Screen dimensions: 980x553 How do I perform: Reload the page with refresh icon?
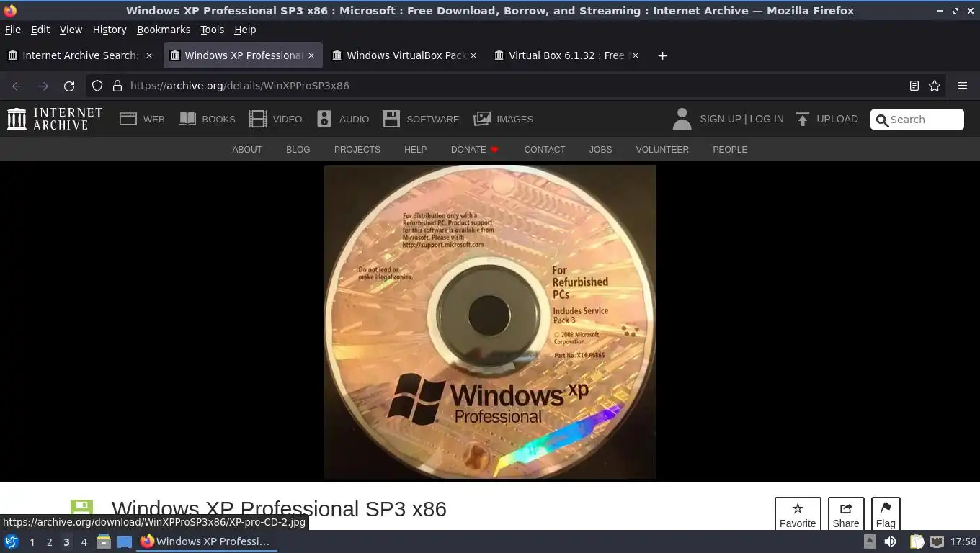click(69, 86)
